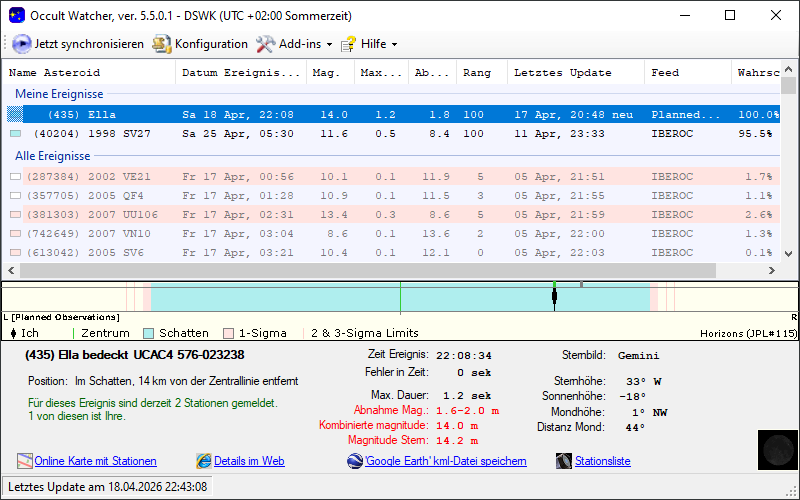
Task: Click Zeit Ereignis value 22:08:34
Action: [464, 355]
